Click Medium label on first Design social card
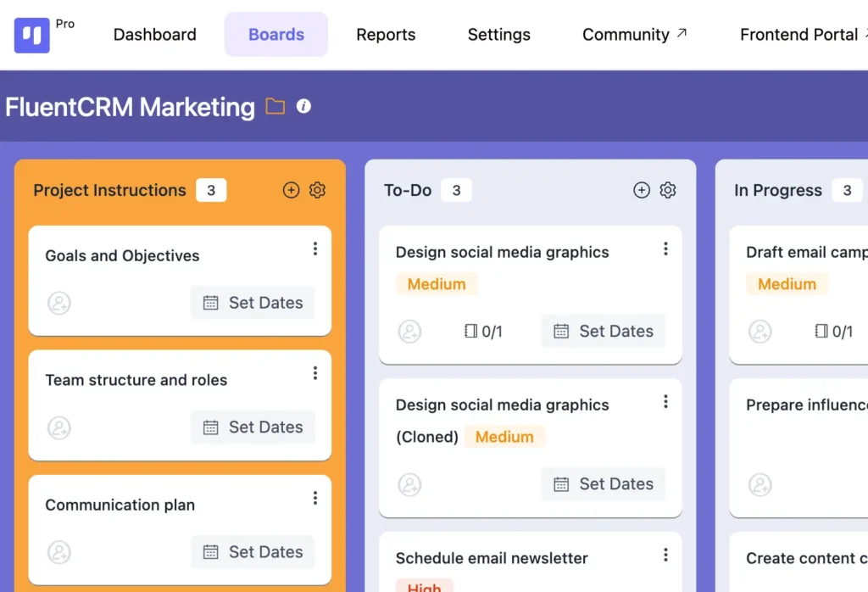This screenshot has width=868, height=592. click(x=437, y=284)
